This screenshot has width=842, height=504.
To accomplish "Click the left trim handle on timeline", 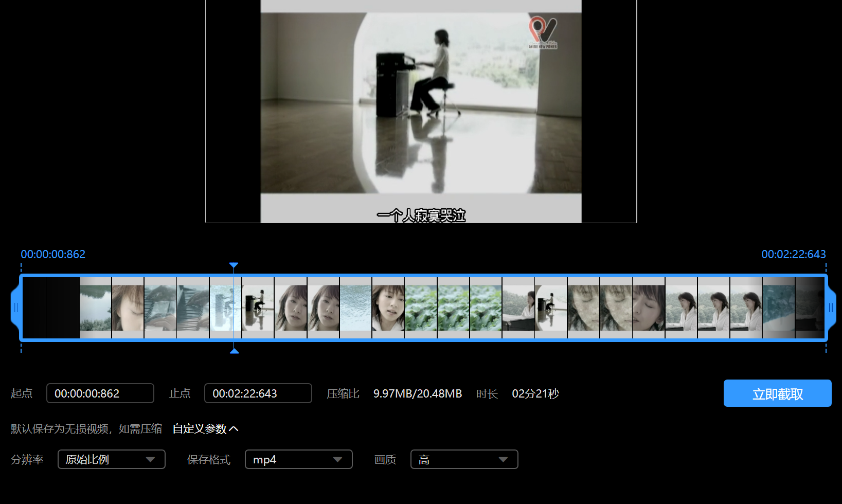I will point(16,308).
